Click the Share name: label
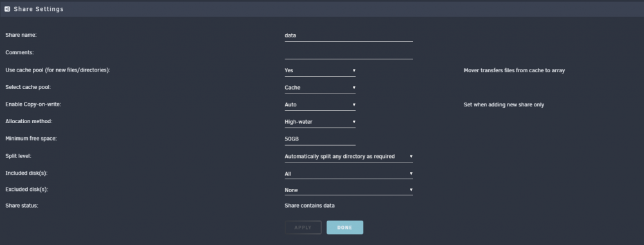Viewport: 644px width, 245px height. [x=21, y=35]
